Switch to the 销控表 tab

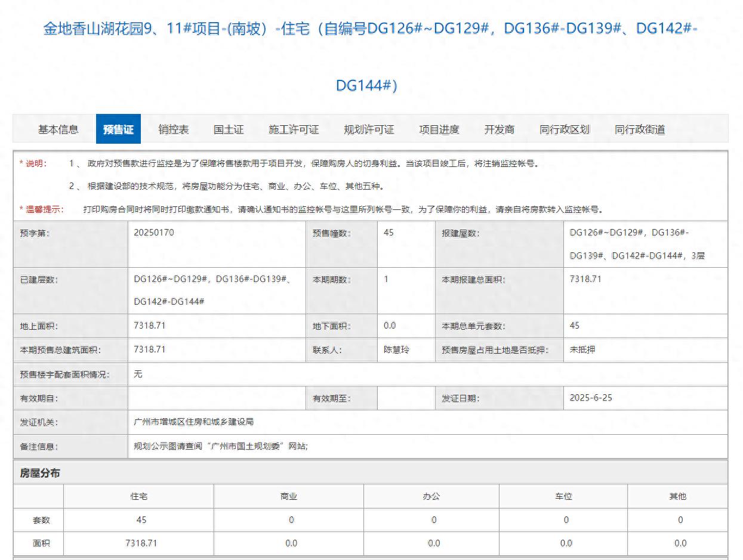[x=174, y=129]
